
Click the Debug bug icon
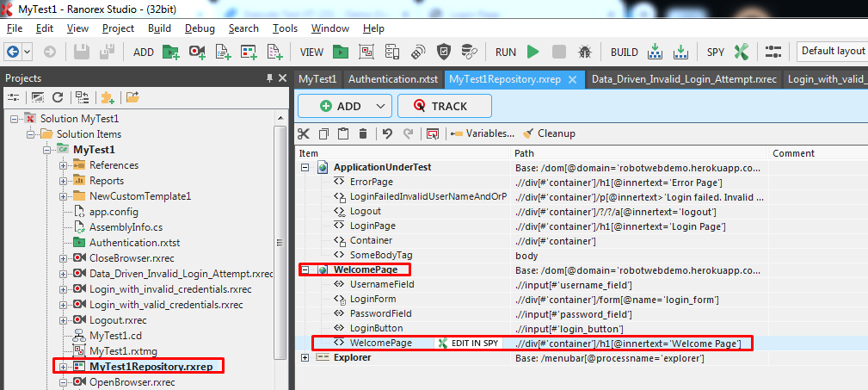[585, 52]
